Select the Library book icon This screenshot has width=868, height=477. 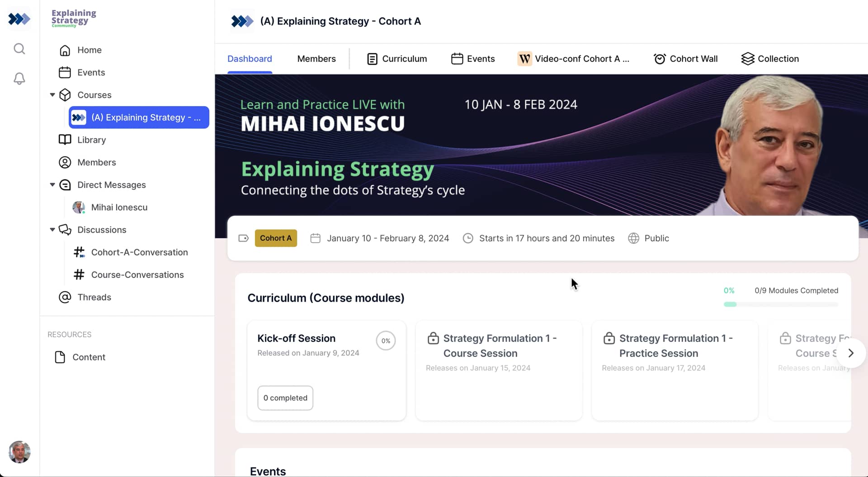(65, 140)
